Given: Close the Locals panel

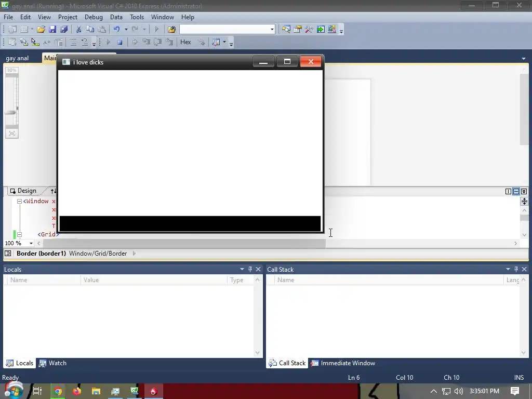Looking at the screenshot, I should point(258,269).
